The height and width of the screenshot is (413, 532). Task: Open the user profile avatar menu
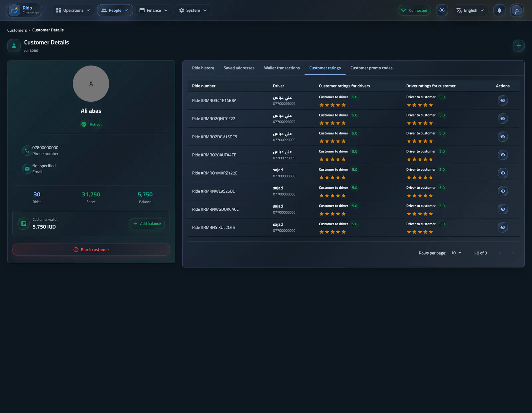click(517, 11)
